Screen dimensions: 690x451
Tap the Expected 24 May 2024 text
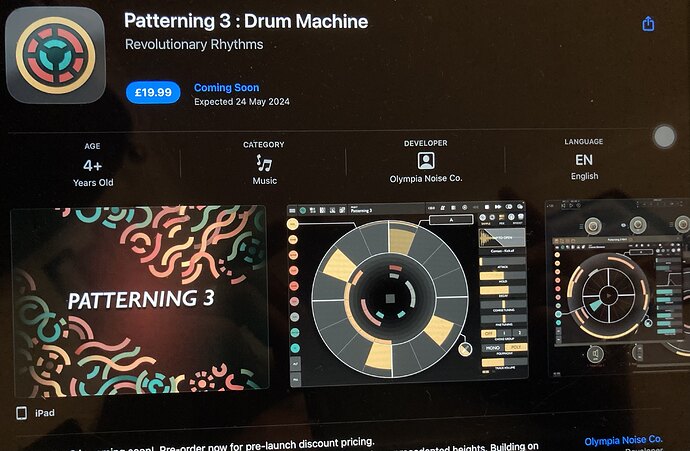click(x=241, y=102)
